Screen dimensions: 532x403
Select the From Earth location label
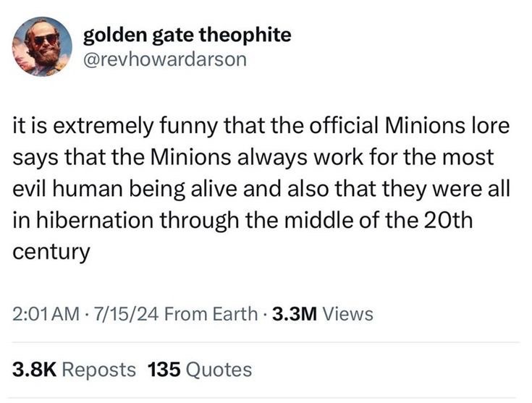click(205, 314)
